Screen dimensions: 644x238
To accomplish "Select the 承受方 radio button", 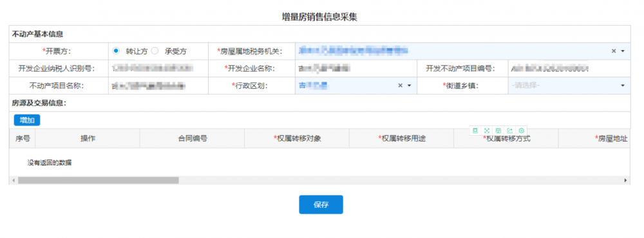I will (155, 51).
